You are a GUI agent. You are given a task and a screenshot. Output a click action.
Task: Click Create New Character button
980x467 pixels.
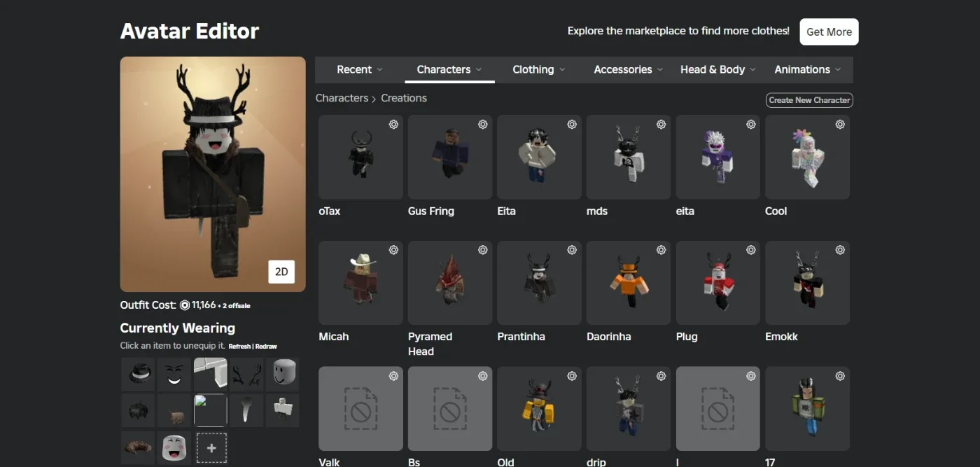tap(809, 100)
